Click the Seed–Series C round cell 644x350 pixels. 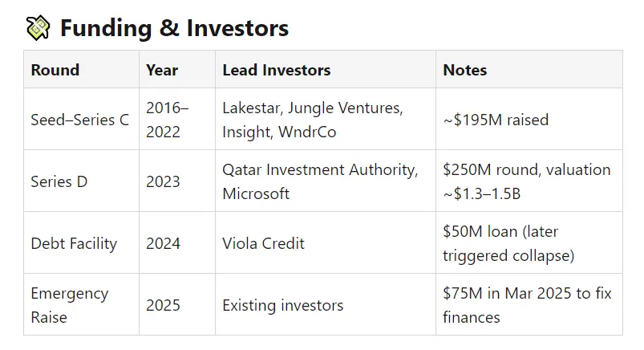(x=79, y=120)
